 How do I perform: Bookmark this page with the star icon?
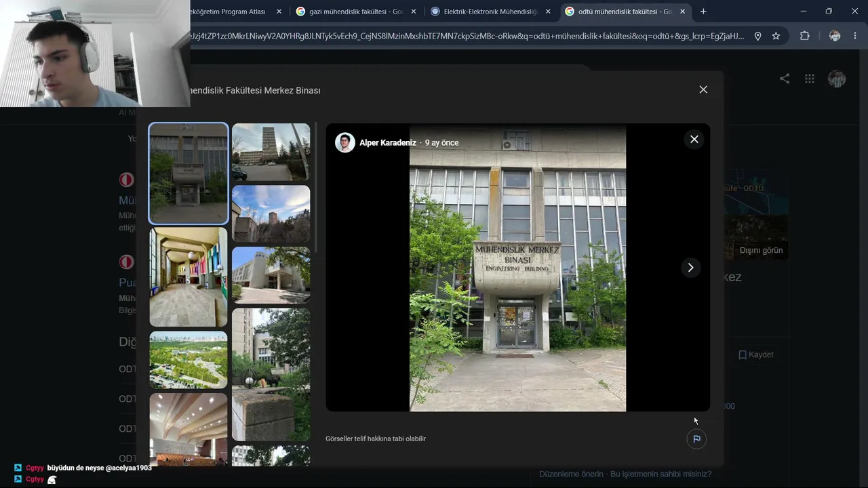(x=776, y=36)
